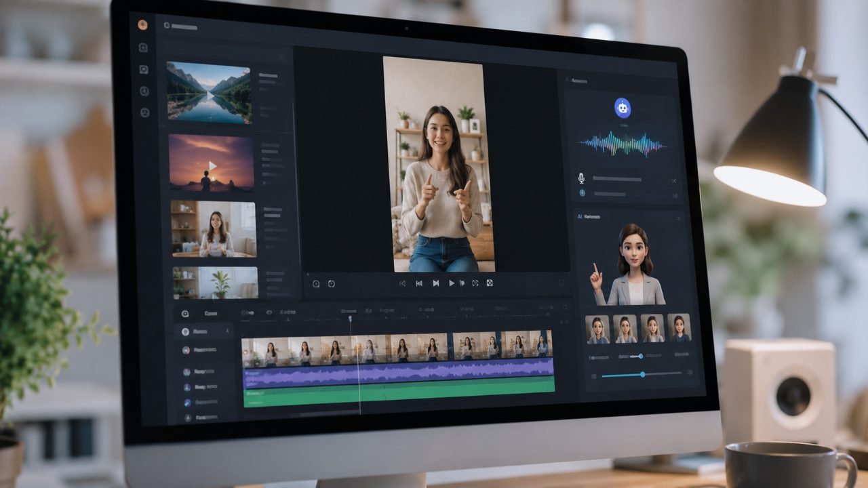Click the second track's round icon
868x488 pixels.
point(186,350)
